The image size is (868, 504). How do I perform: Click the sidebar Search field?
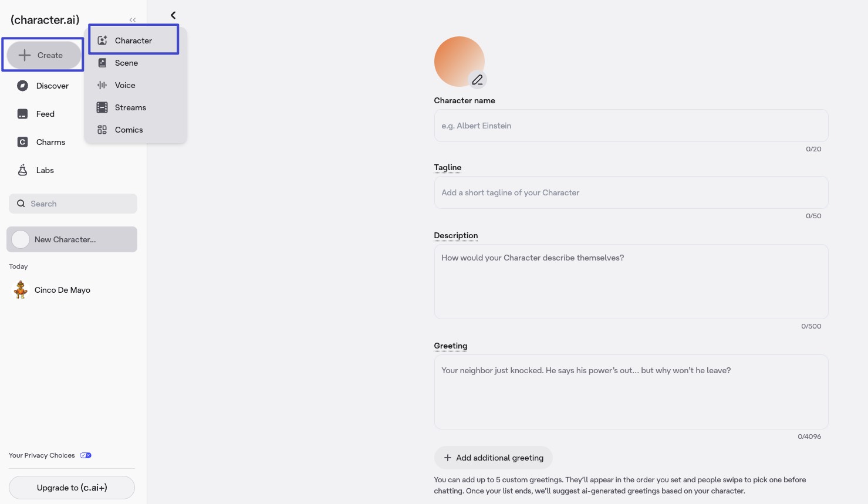pyautogui.click(x=73, y=204)
